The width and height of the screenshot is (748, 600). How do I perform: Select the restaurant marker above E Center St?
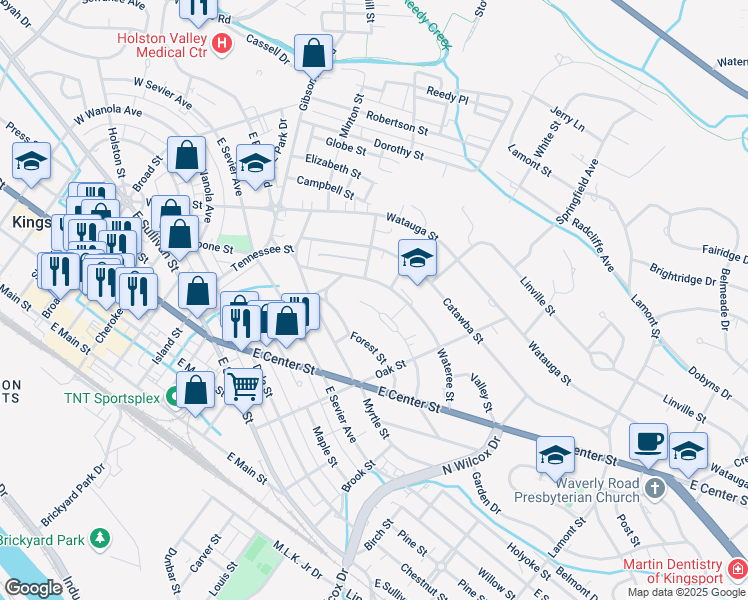[x=241, y=326]
